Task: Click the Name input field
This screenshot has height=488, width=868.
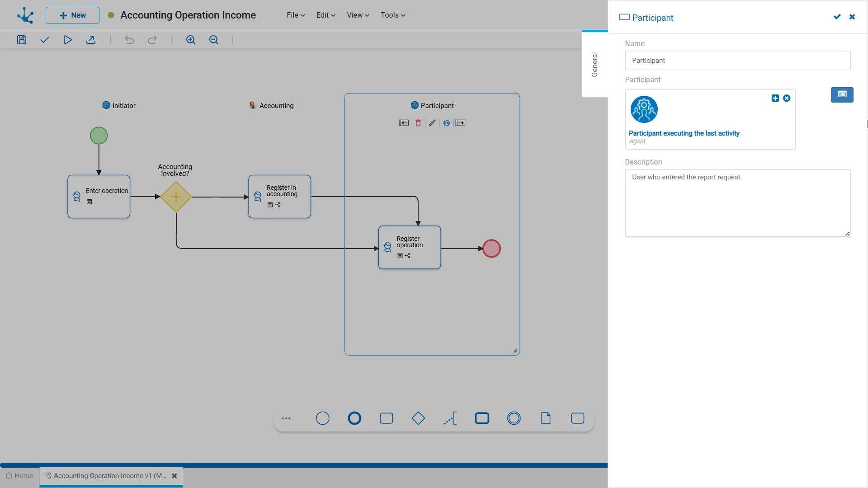Action: 738,61
